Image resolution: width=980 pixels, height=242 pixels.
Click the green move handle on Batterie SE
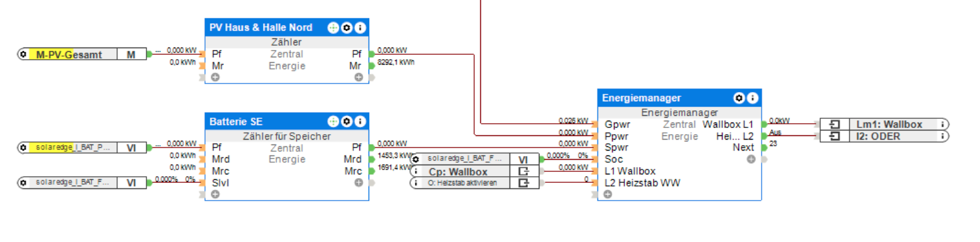click(x=333, y=121)
